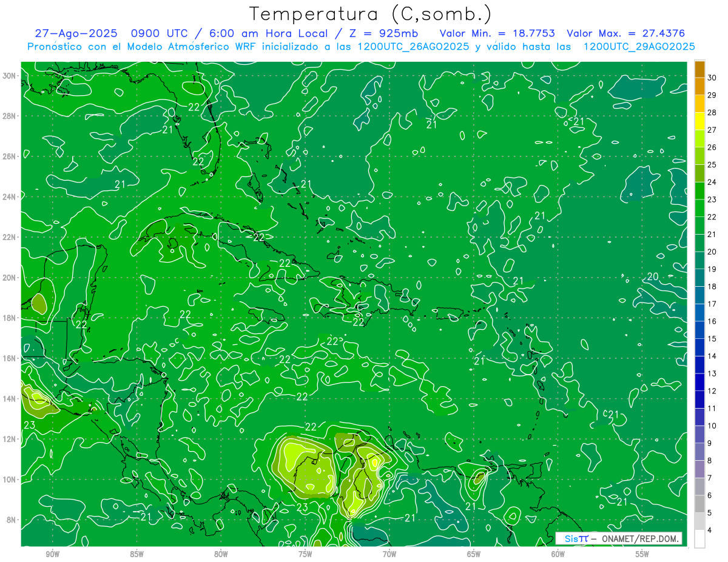Click the legend scale number 16
Screen dimensions: 728x562
(x=712, y=321)
